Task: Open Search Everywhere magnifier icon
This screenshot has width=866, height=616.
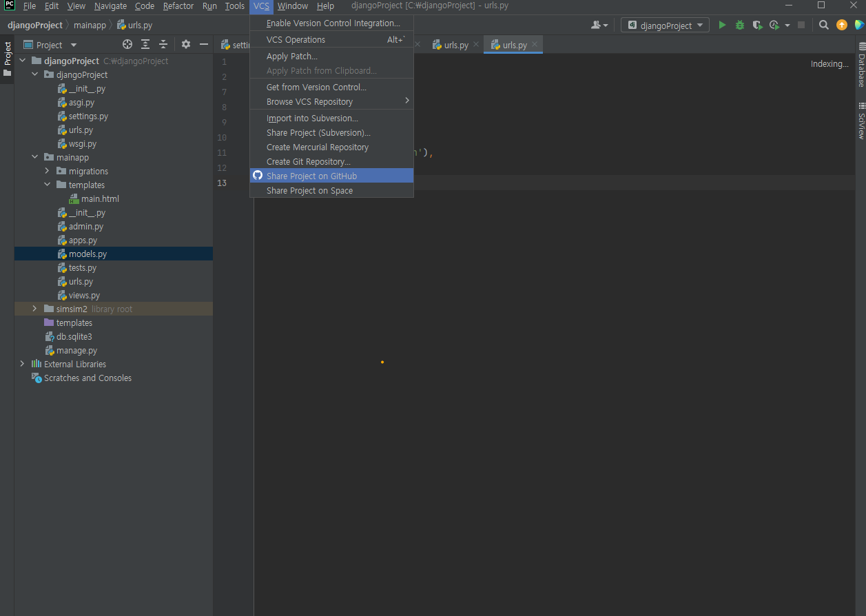Action: point(824,25)
